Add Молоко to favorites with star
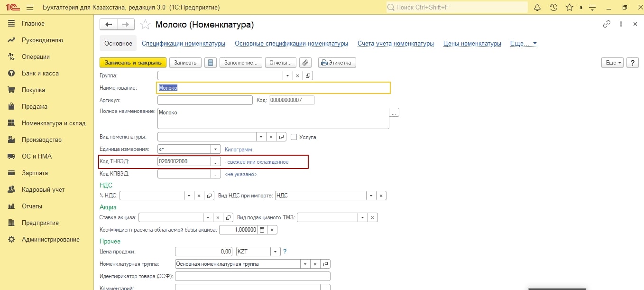The height and width of the screenshot is (290, 644). coord(146,25)
